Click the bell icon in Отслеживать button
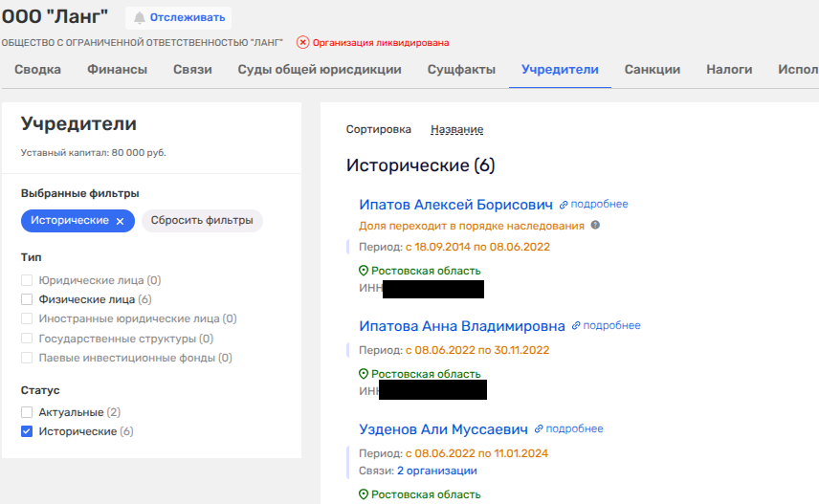Image resolution: width=819 pixels, height=504 pixels. (x=140, y=18)
